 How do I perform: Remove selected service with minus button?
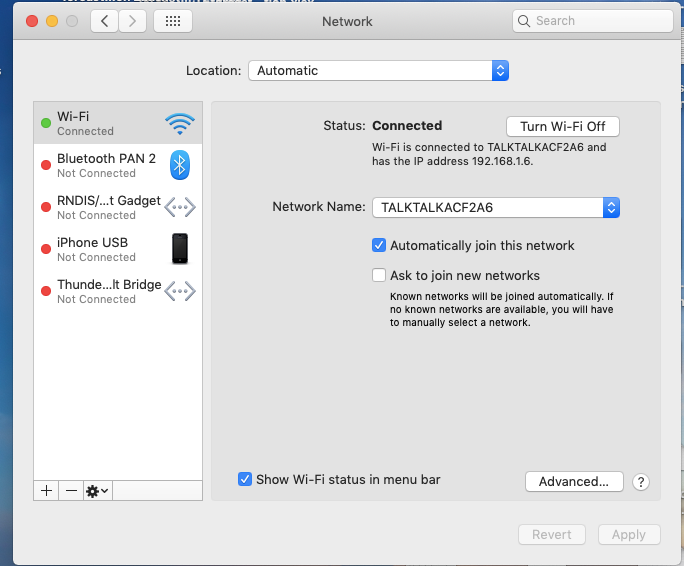click(71, 491)
